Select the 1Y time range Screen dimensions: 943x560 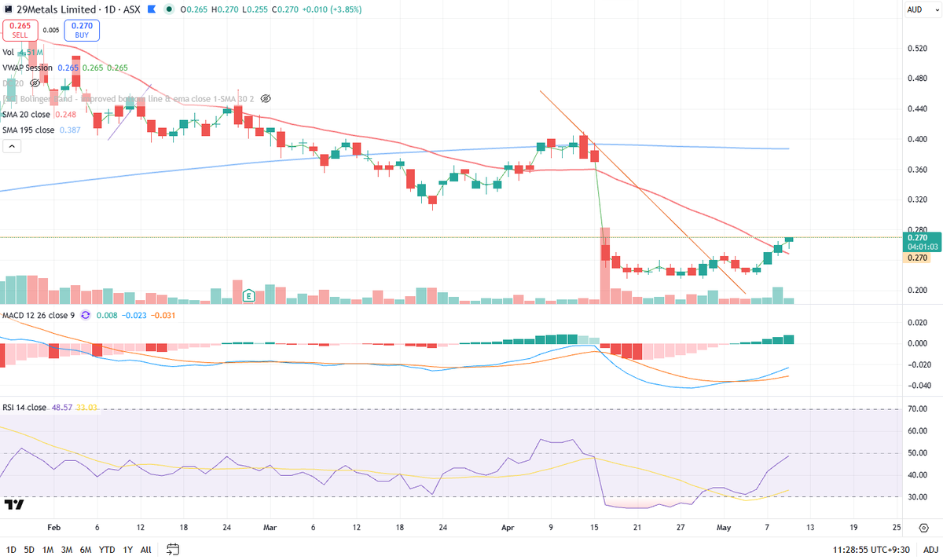pos(127,549)
